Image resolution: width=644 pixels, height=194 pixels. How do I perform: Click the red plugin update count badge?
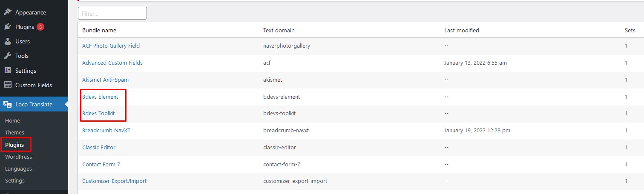click(x=40, y=27)
